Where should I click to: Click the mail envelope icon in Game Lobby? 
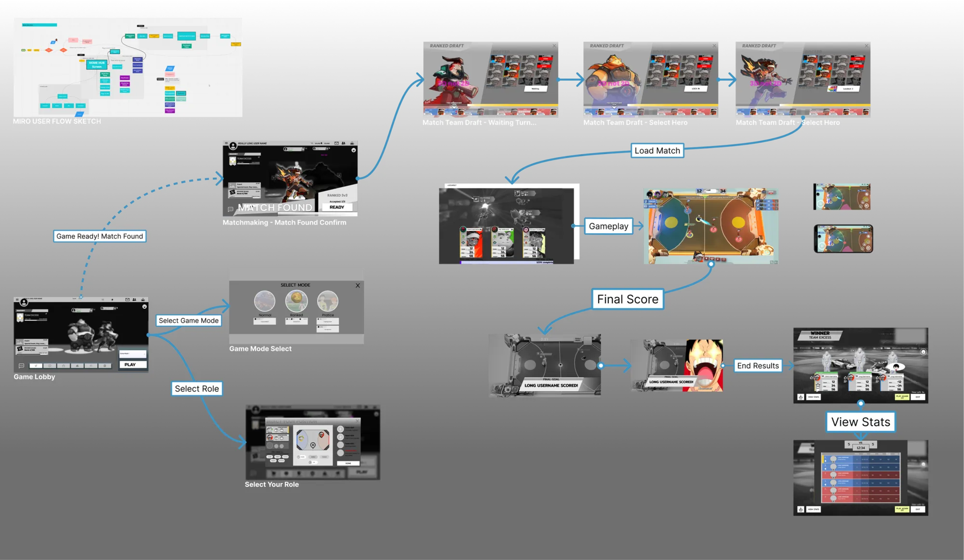tap(127, 299)
